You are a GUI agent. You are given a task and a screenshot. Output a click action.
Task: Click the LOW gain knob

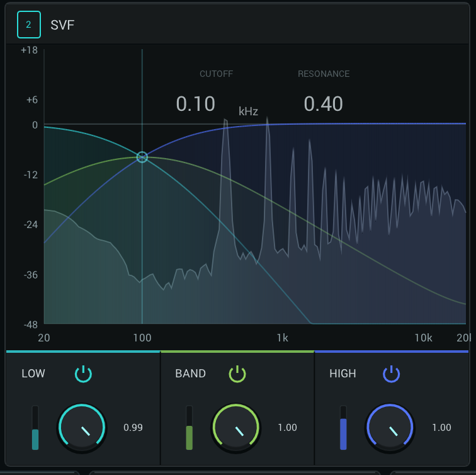[x=82, y=428]
